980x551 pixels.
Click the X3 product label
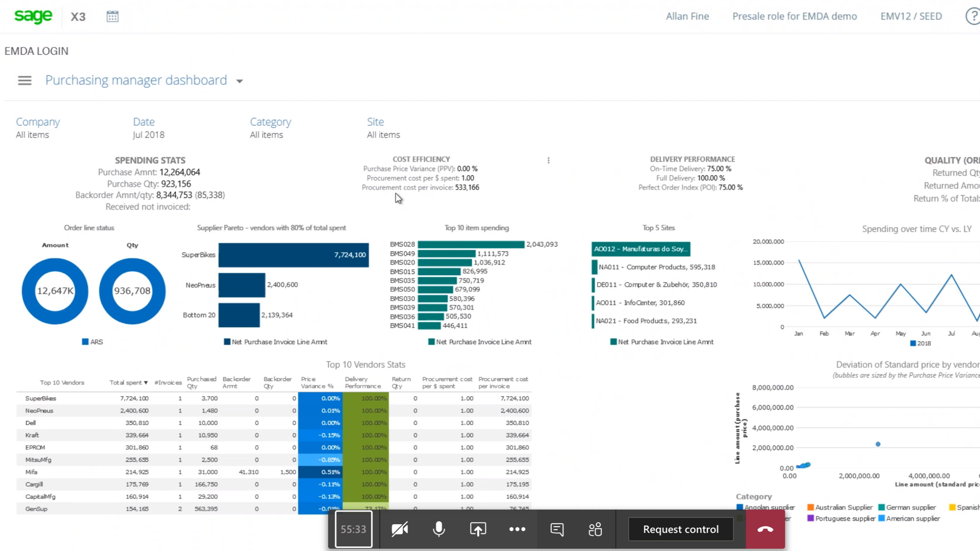pos(78,17)
